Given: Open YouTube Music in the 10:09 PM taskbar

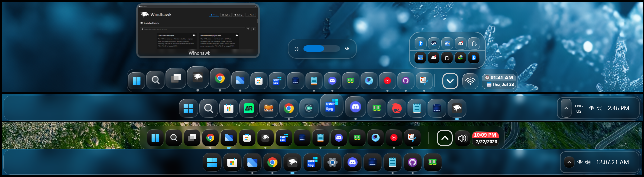Looking at the screenshot, I should click(x=394, y=138).
